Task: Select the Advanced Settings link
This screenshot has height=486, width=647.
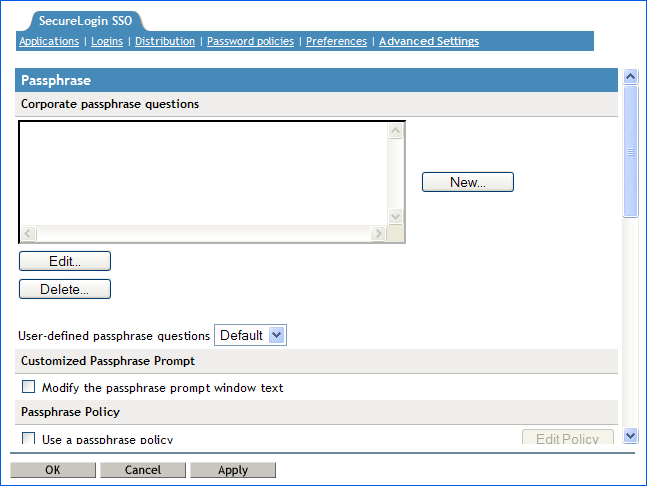Action: (x=429, y=41)
